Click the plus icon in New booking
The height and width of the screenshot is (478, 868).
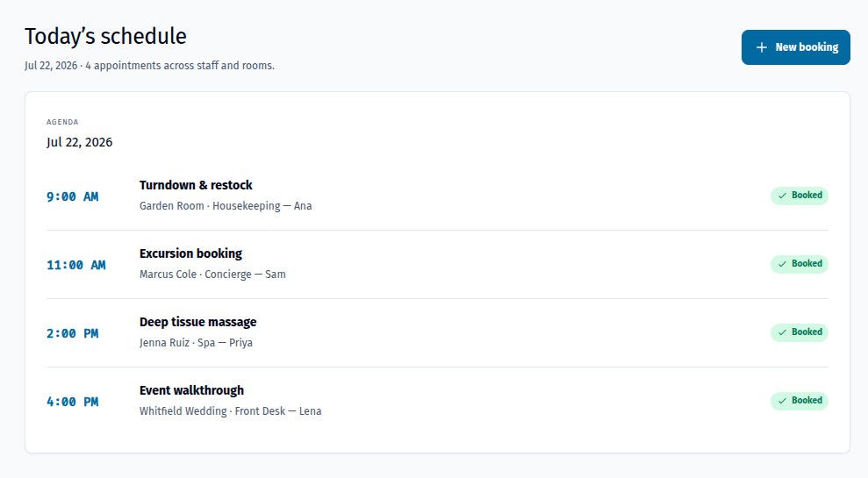point(762,47)
